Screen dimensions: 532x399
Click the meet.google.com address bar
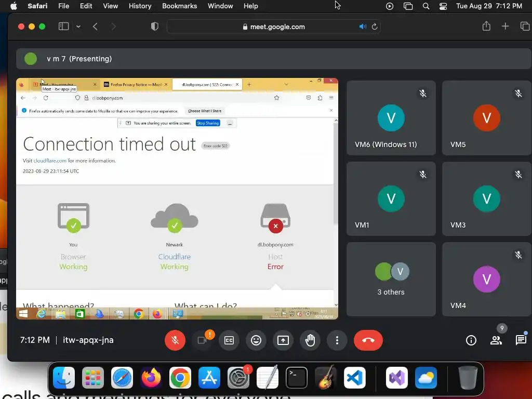coord(273,26)
